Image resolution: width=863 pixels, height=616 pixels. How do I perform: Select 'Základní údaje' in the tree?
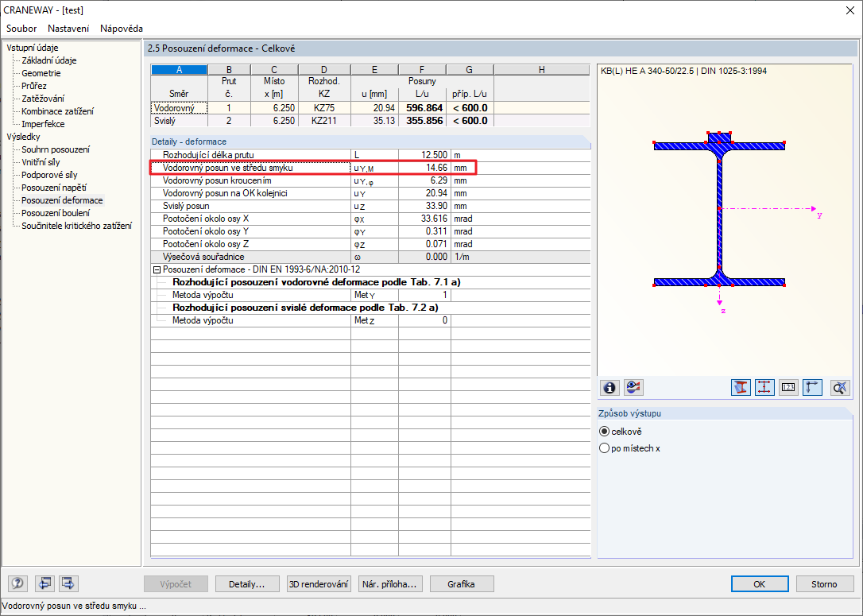pos(49,60)
